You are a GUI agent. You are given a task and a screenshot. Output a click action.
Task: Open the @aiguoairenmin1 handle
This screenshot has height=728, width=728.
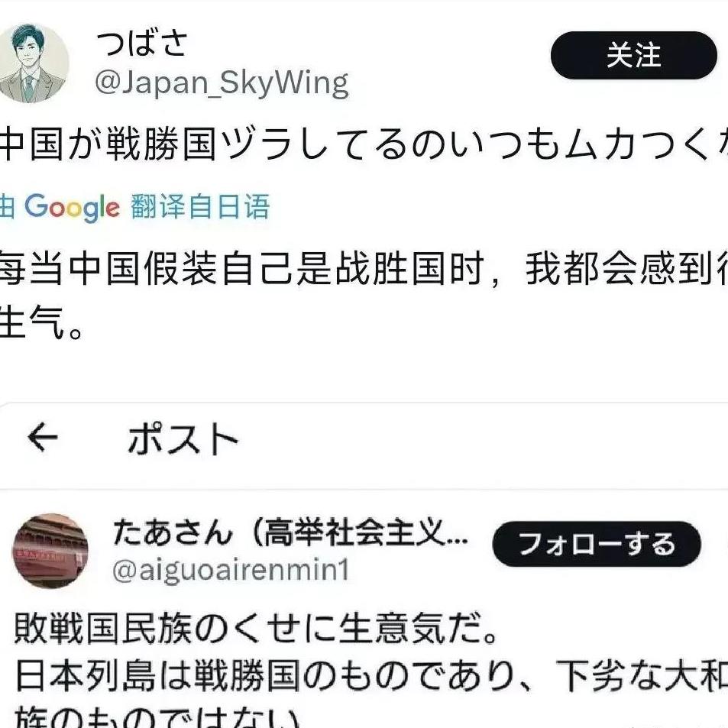pyautogui.click(x=231, y=571)
